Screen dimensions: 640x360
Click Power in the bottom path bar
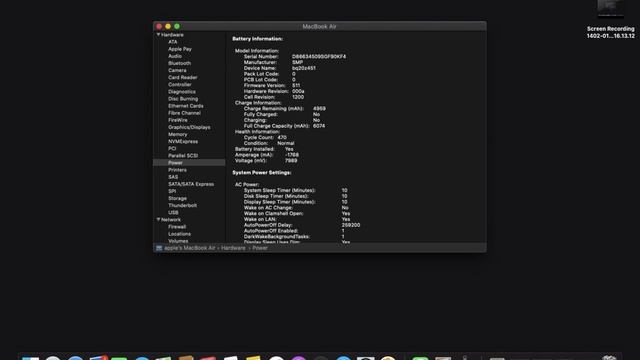tap(260, 248)
